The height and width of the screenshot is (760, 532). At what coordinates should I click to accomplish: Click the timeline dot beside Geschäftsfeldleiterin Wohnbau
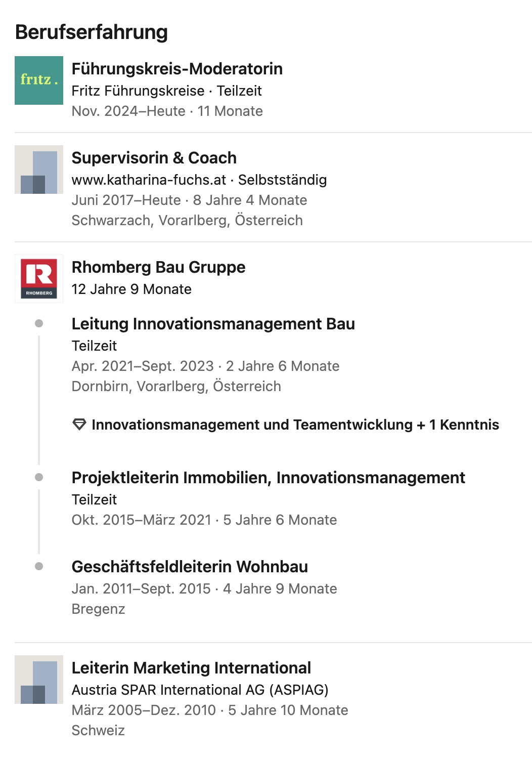click(x=39, y=566)
